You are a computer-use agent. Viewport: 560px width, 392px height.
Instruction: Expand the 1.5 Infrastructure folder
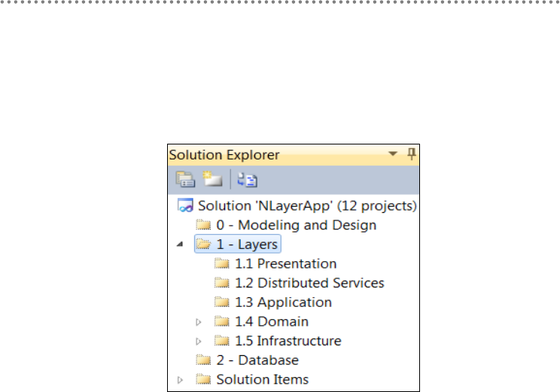pyautogui.click(x=199, y=342)
